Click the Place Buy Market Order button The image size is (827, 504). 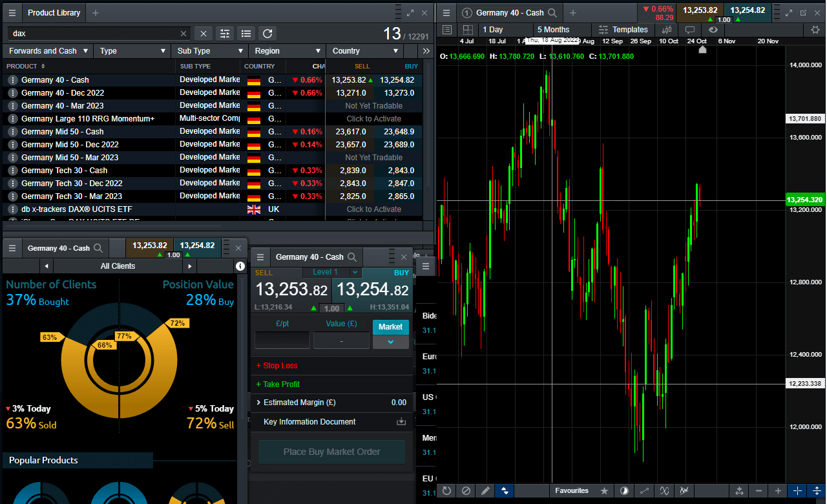point(331,452)
